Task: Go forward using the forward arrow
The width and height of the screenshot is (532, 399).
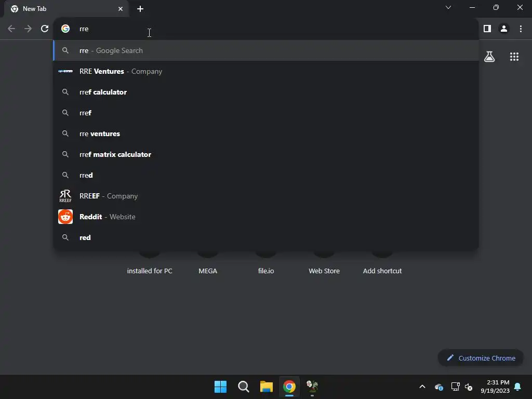Action: [28, 29]
